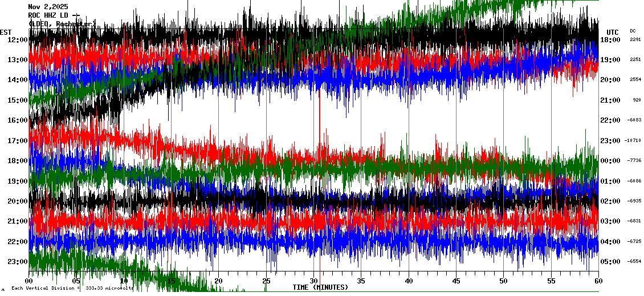
Task: Select the 17:00 EST time label
Action: [18, 141]
